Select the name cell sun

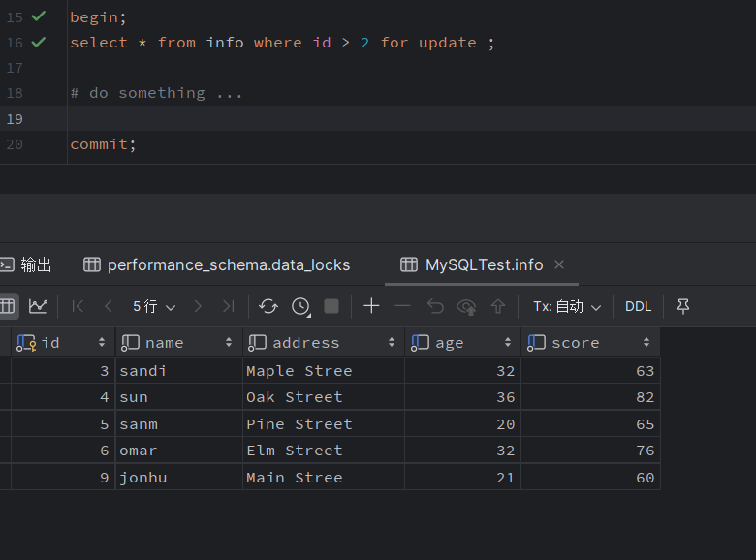[x=179, y=397]
